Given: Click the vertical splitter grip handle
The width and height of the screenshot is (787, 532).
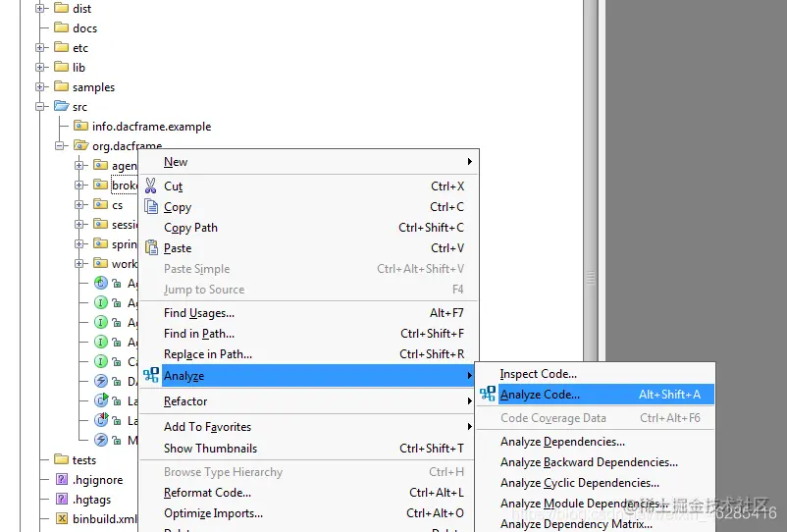Looking at the screenshot, I should tap(591, 277).
